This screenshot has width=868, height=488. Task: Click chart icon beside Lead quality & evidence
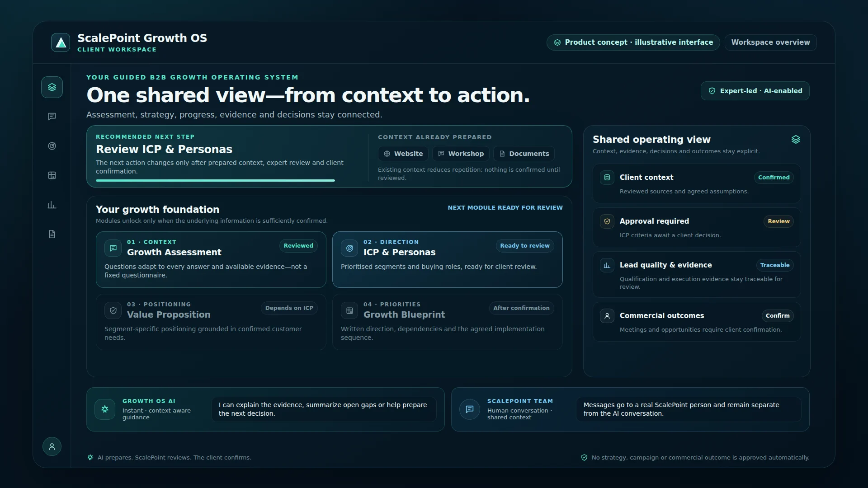607,265
